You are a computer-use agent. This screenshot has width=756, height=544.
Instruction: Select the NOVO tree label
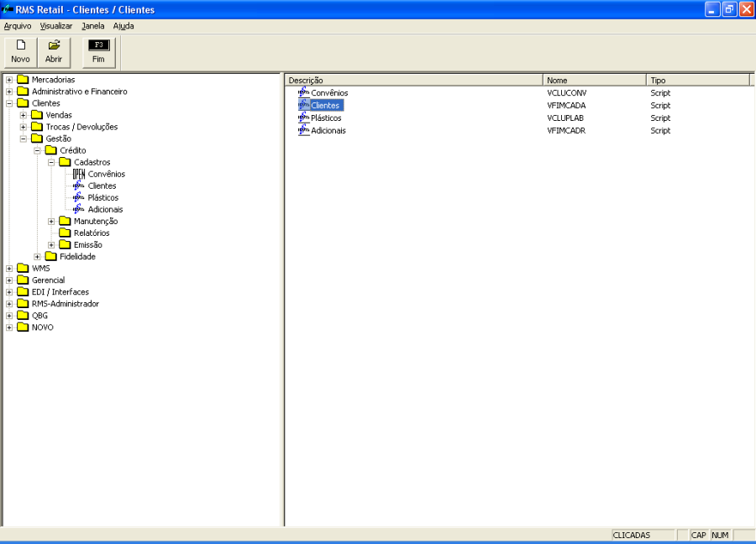click(x=43, y=327)
